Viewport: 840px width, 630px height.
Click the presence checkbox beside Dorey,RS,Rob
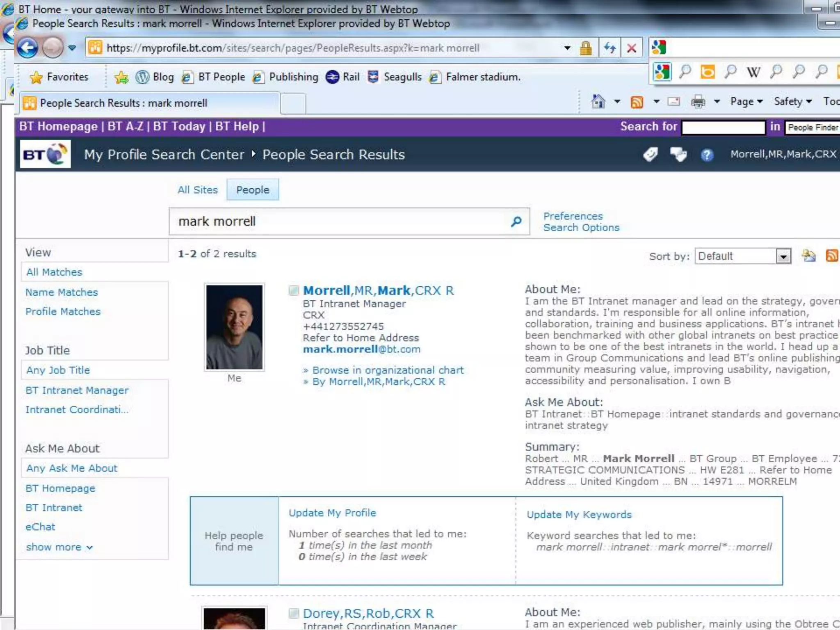(x=294, y=614)
